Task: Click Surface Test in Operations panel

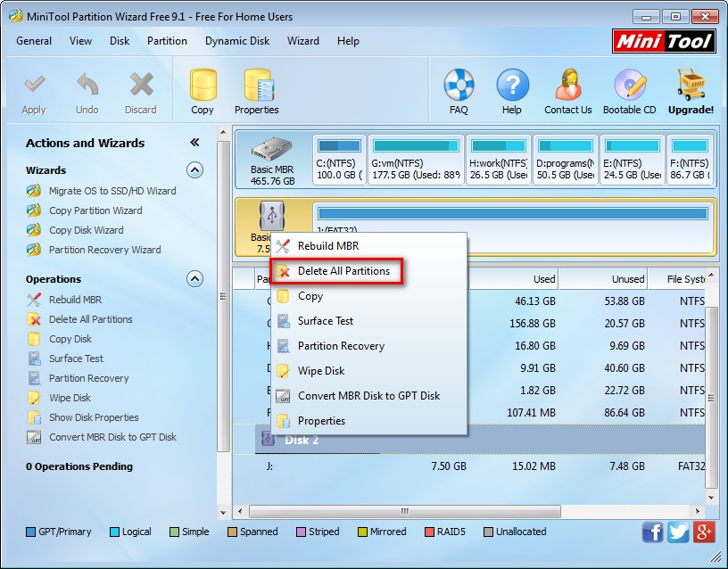Action: pyautogui.click(x=76, y=359)
